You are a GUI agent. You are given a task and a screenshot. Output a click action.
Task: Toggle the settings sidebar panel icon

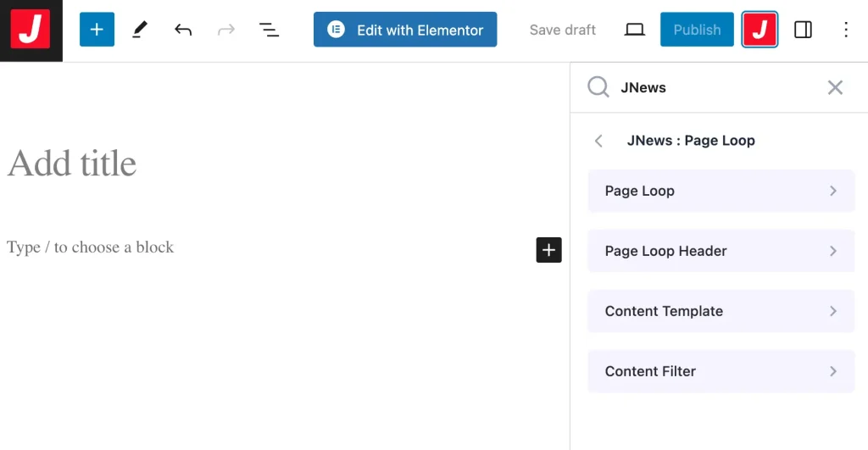pos(803,30)
